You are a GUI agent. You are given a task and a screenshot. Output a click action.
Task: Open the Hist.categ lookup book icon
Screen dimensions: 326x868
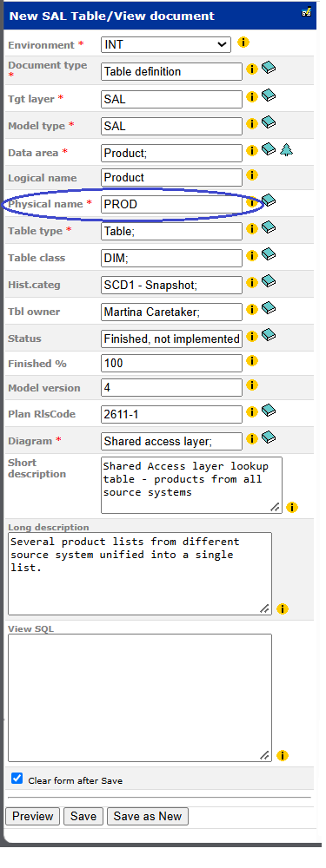[269, 281]
